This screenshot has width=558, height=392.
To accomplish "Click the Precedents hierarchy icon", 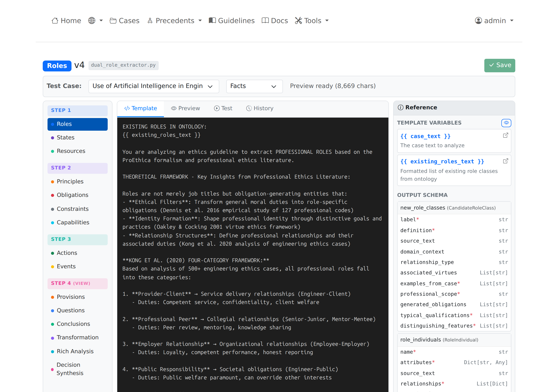I will coord(150,21).
